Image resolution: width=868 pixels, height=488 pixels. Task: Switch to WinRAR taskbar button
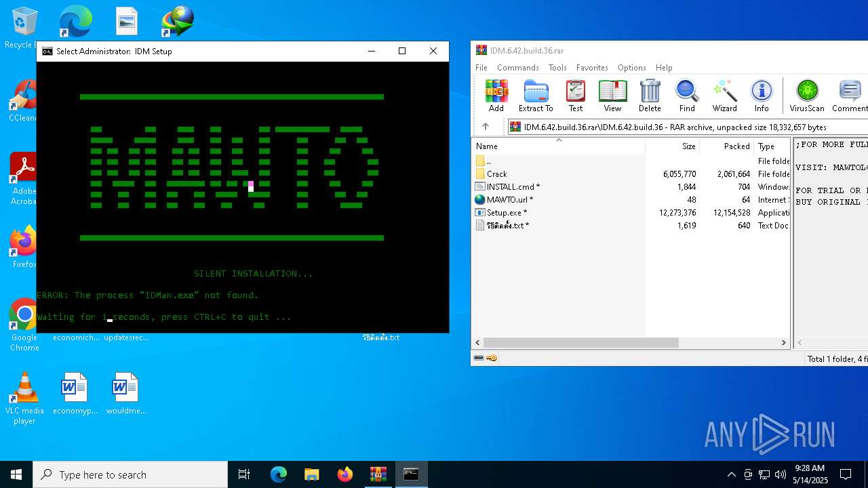[x=378, y=474]
